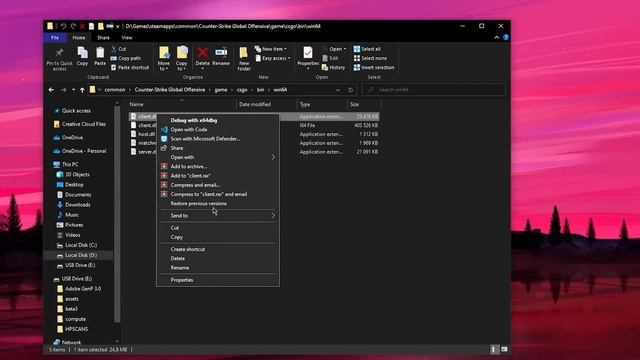
Task: Switch to large icons view in status bar
Action: [504, 349]
